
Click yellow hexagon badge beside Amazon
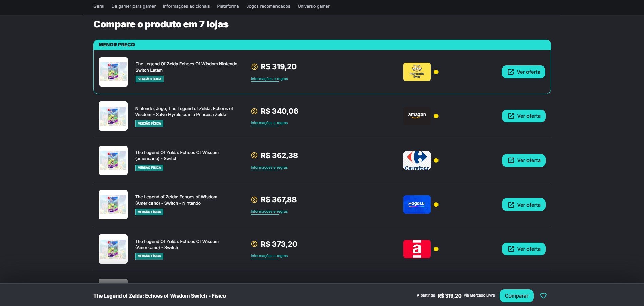436,116
